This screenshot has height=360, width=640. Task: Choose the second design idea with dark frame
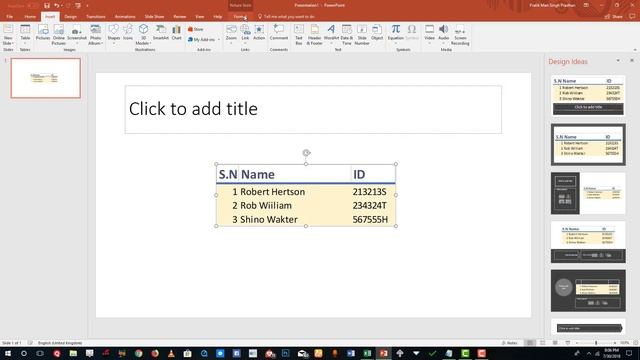coord(588,144)
